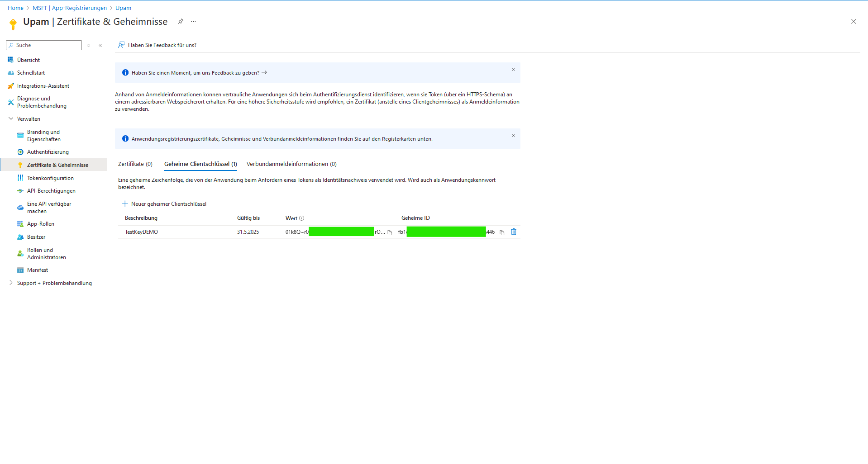
Task: Delete the TestKeyDEMO secret with the trash icon
Action: (x=514, y=232)
